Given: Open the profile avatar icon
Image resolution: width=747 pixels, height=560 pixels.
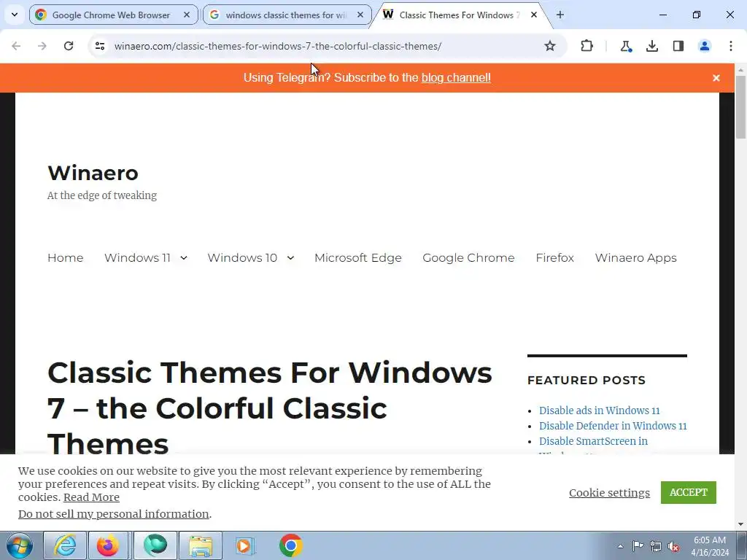Looking at the screenshot, I should coord(704,46).
